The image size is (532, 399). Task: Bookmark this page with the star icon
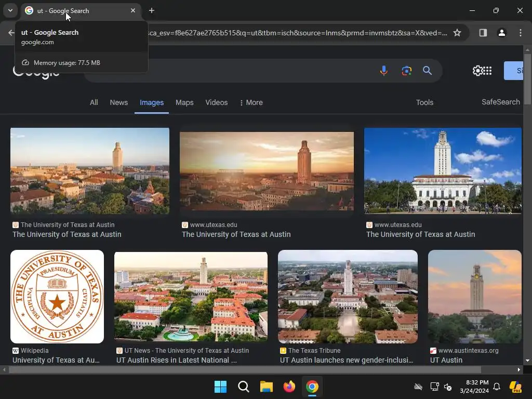(x=457, y=33)
